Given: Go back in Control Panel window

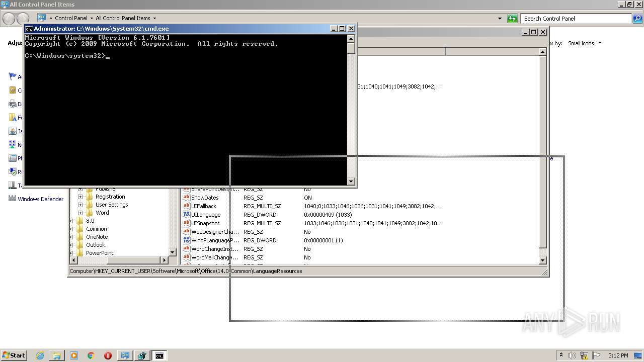Looking at the screenshot, I should [x=9, y=19].
